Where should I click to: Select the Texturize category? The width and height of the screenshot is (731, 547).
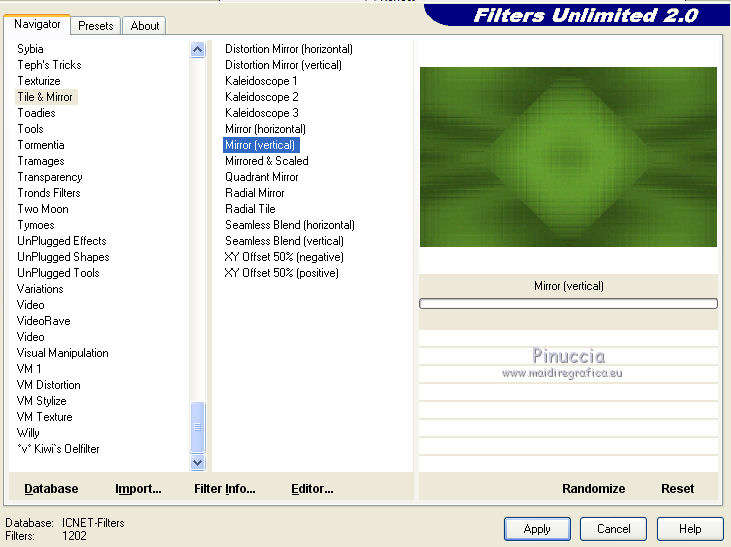click(39, 81)
